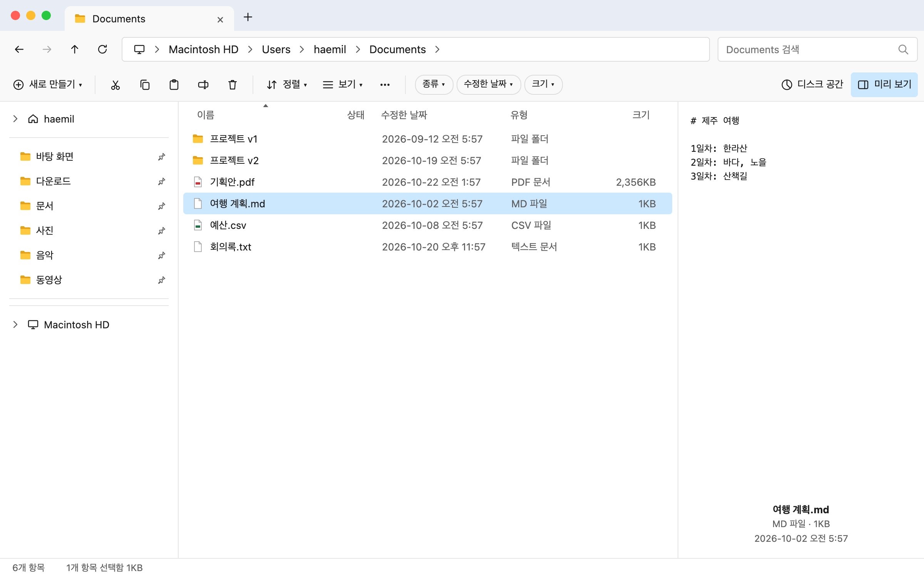Click the copy icon in toolbar

click(x=145, y=84)
